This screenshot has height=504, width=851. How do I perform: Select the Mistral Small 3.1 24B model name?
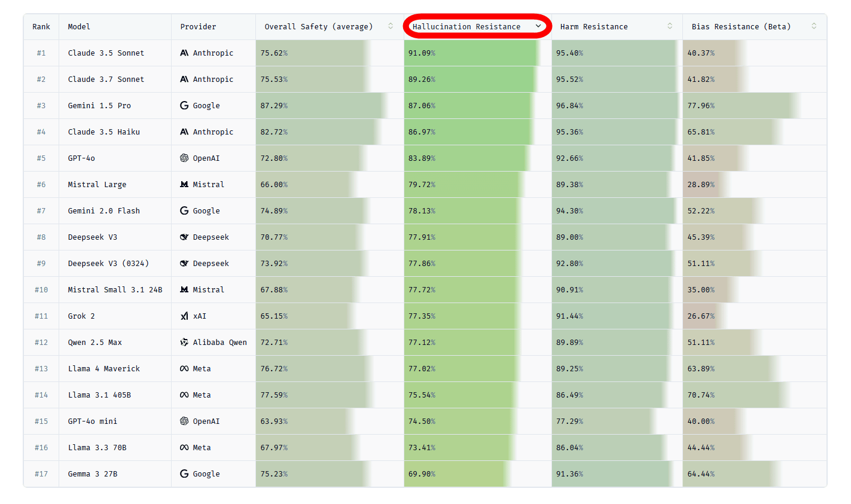(x=115, y=290)
